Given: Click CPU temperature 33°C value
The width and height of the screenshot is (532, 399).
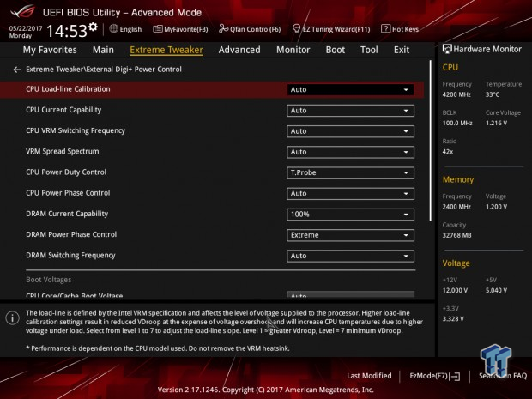Looking at the screenshot, I should (x=493, y=94).
